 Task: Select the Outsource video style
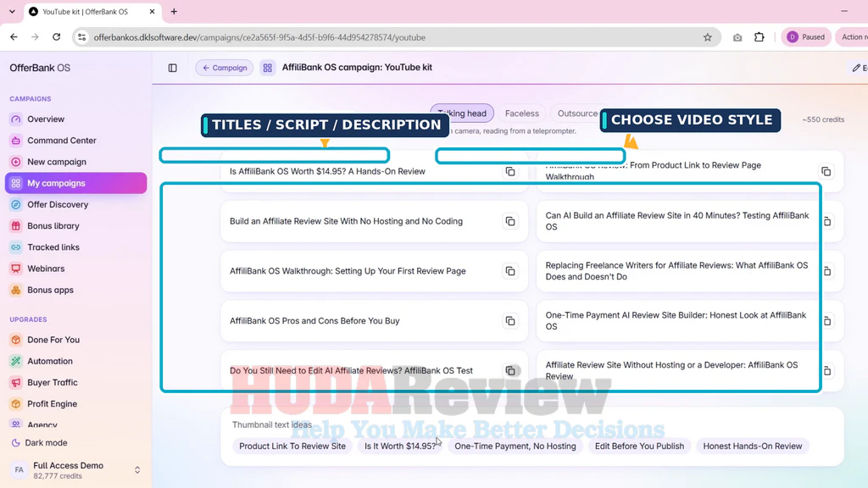(x=577, y=114)
